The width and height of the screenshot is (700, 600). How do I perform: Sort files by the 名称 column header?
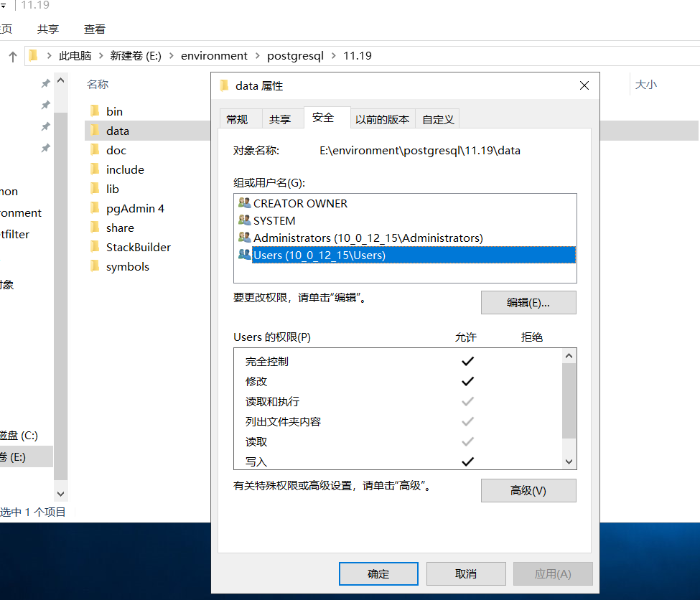pos(98,85)
